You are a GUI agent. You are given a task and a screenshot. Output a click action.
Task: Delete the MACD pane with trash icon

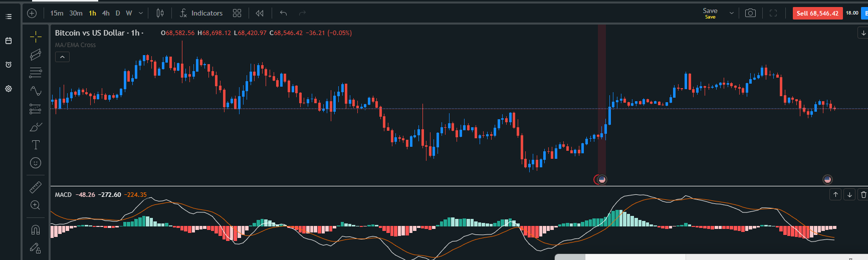click(x=863, y=194)
